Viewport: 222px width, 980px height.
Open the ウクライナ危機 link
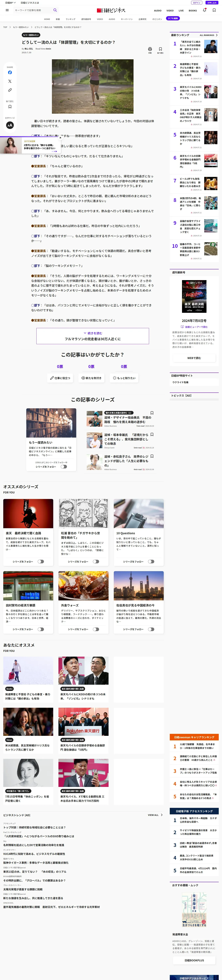click(180, 382)
